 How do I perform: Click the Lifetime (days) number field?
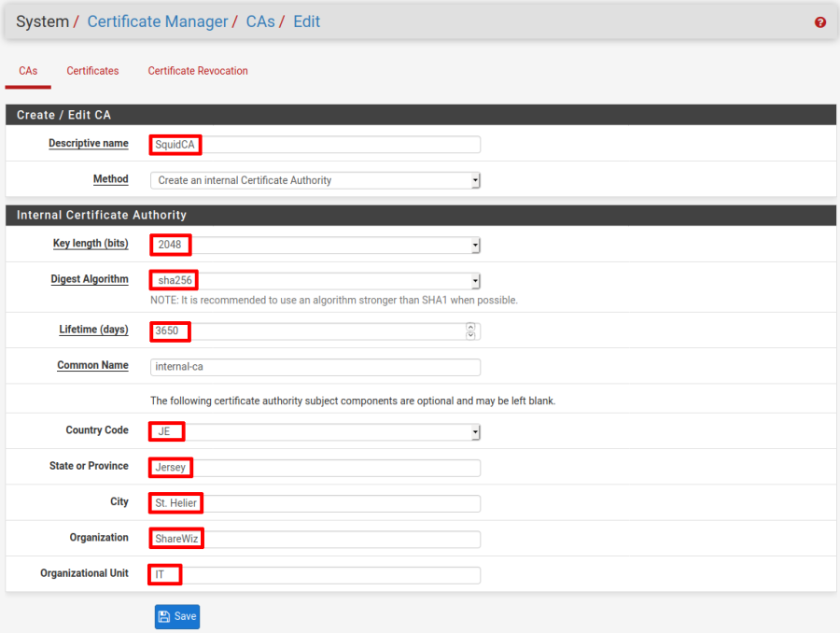306,331
